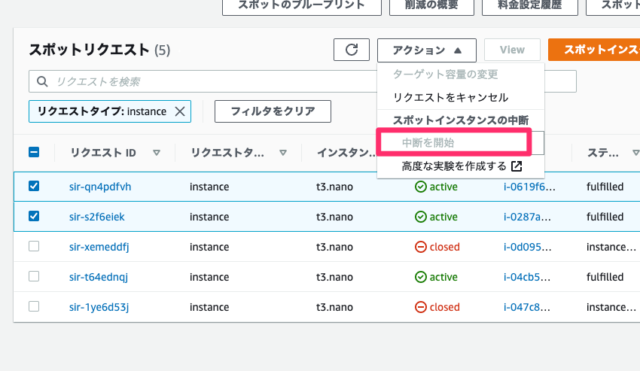Uncheck the sir-qn4pdfvh row checkbox
The image size is (640, 371).
tap(34, 186)
